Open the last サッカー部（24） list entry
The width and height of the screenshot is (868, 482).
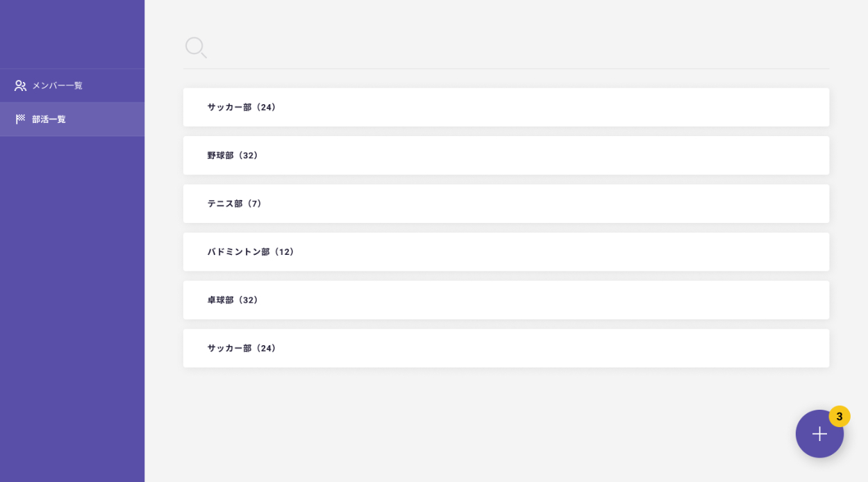tap(506, 348)
